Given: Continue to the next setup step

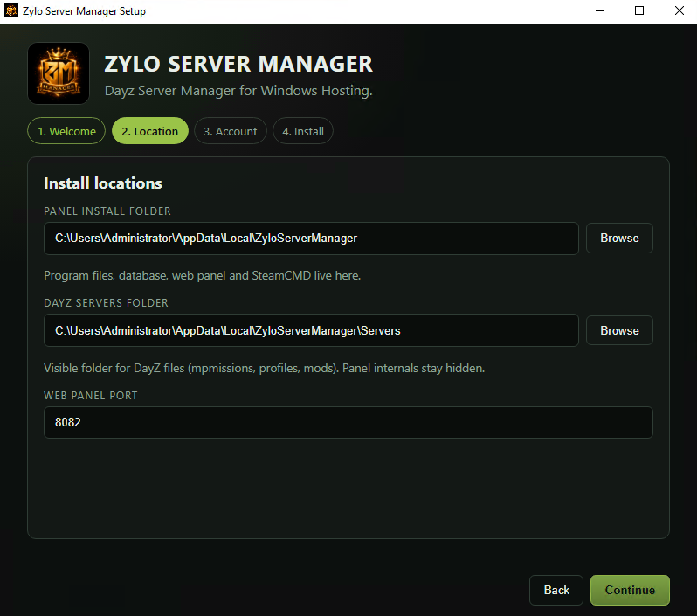Looking at the screenshot, I should (630, 590).
